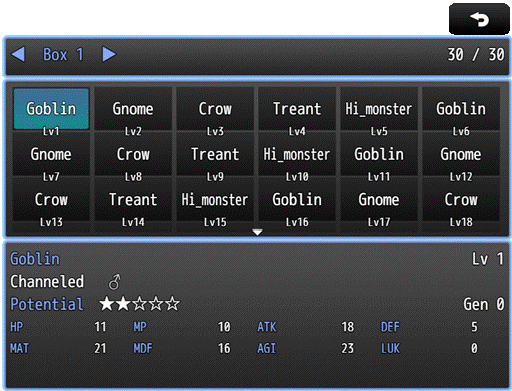Click the MAT stat label
The image size is (512, 391).
(x=19, y=349)
